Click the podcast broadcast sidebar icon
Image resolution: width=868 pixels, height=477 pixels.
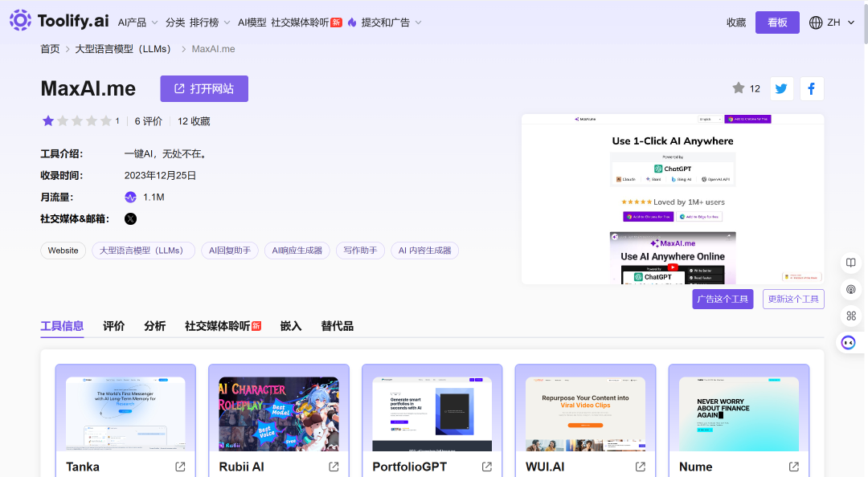click(x=851, y=289)
